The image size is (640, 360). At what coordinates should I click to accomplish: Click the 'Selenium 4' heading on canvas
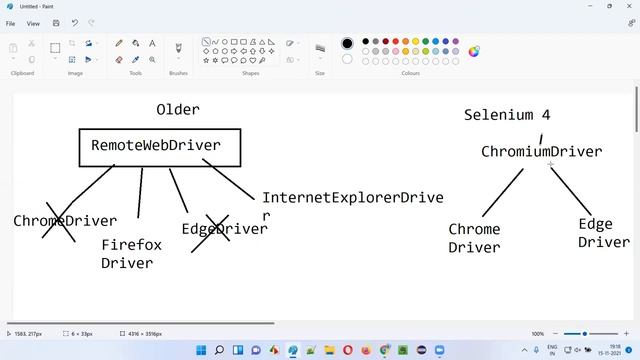coord(507,115)
